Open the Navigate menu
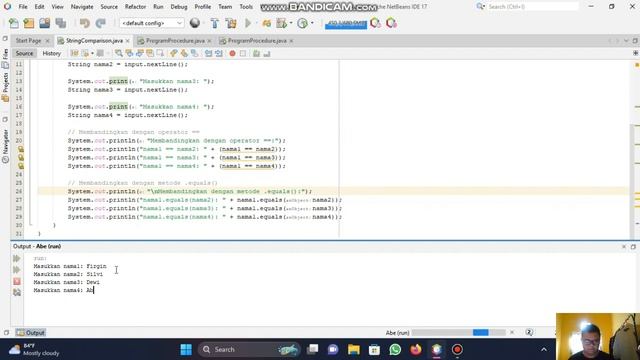 click(x=82, y=7)
